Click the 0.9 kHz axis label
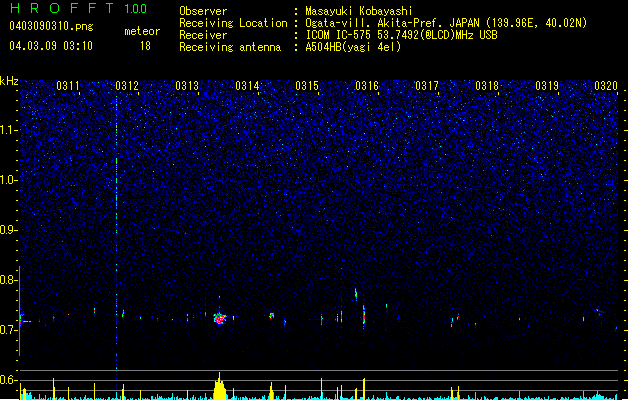This screenshot has width=629, height=400. click(x=8, y=230)
